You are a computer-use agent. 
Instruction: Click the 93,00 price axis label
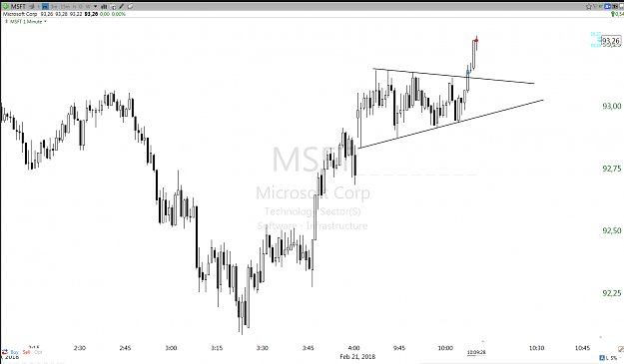point(612,106)
